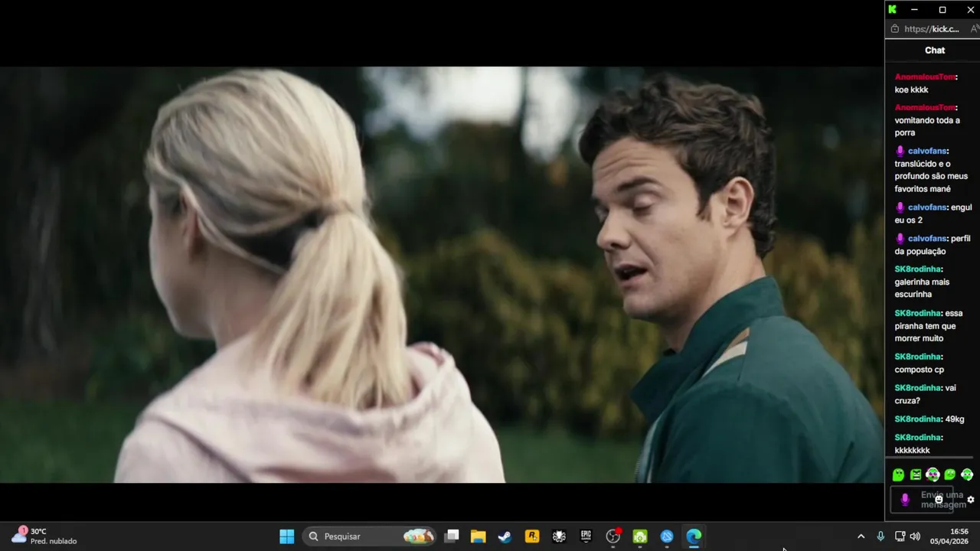Open chat settings gear icon
The height and width of the screenshot is (551, 980).
(x=971, y=500)
